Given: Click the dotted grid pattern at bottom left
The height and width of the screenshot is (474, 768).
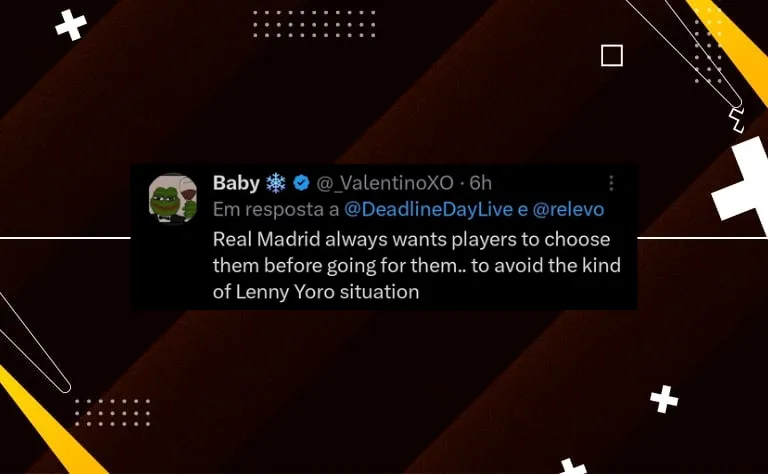Looking at the screenshot, I should [x=112, y=412].
